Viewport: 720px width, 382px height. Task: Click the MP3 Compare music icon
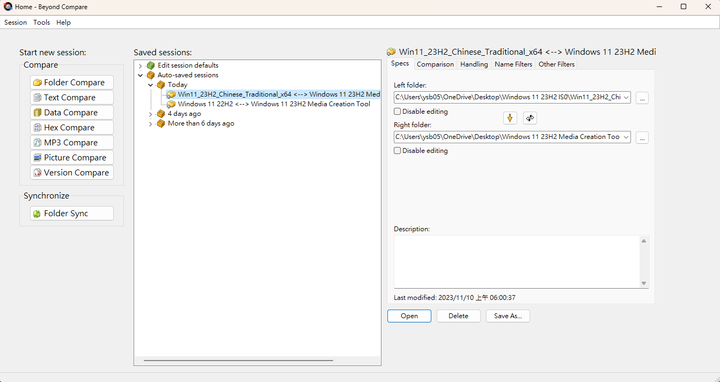38,142
